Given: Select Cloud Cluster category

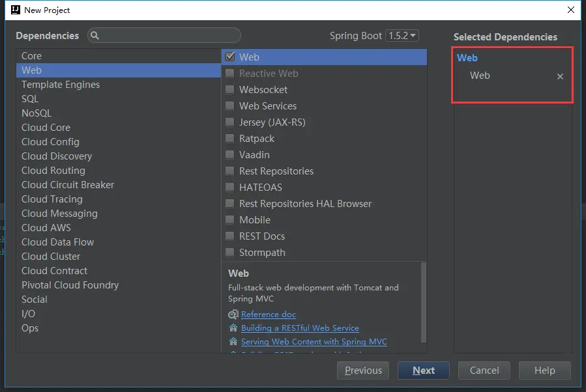Looking at the screenshot, I should pos(119,257).
